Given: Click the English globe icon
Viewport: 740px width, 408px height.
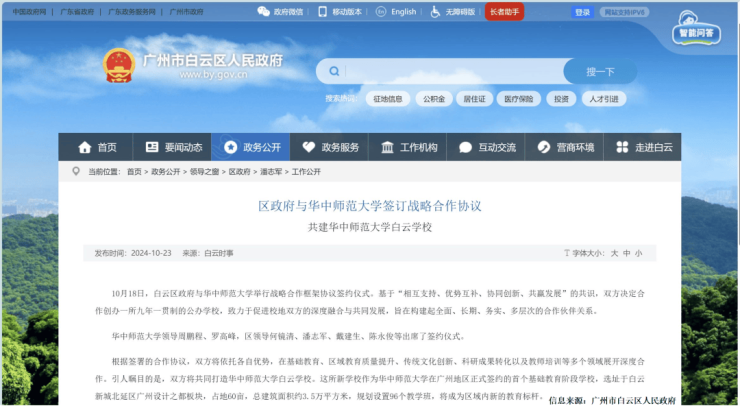Looking at the screenshot, I should coord(381,12).
